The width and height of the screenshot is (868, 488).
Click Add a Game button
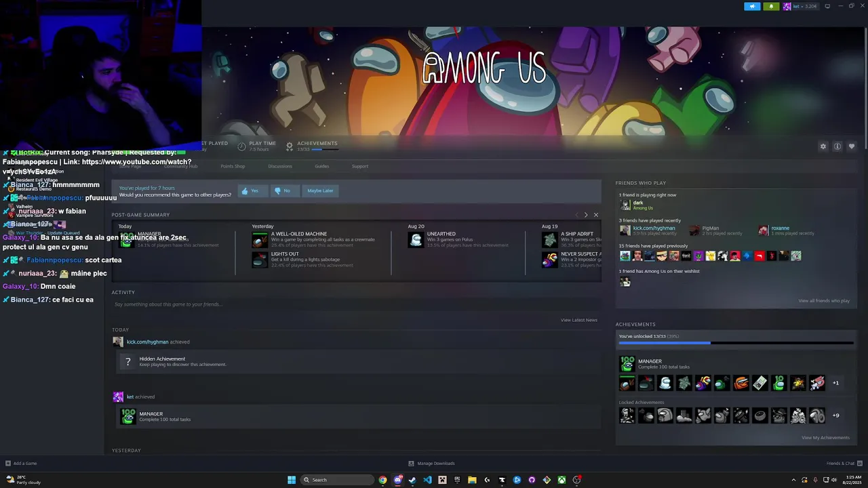point(21,464)
